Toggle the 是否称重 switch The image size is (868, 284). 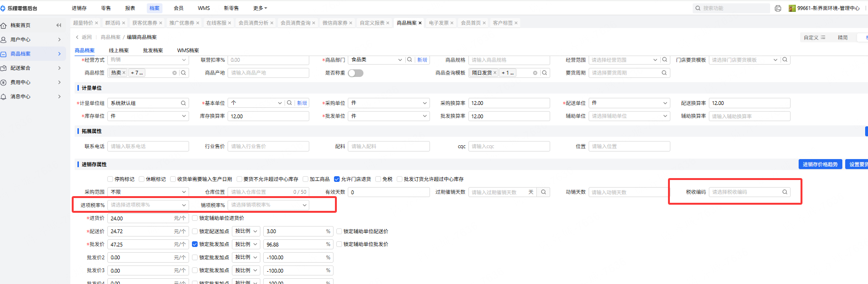355,73
